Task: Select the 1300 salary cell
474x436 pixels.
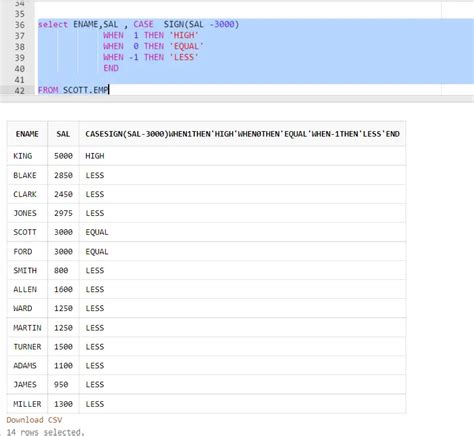Action: tap(63, 404)
